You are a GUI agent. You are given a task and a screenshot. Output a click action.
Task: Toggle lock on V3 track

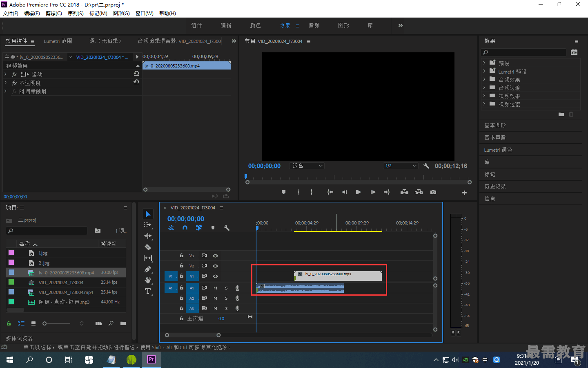pyautogui.click(x=181, y=256)
